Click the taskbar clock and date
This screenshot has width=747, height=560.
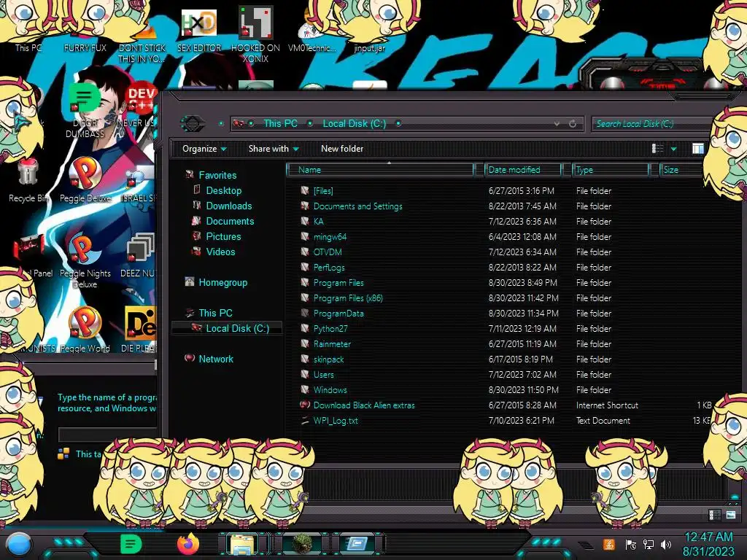[708, 544]
